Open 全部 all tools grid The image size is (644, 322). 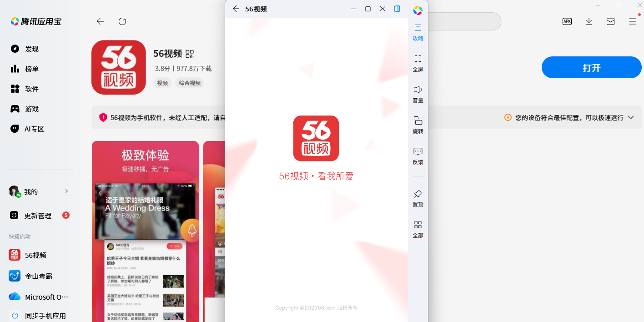[x=418, y=229]
